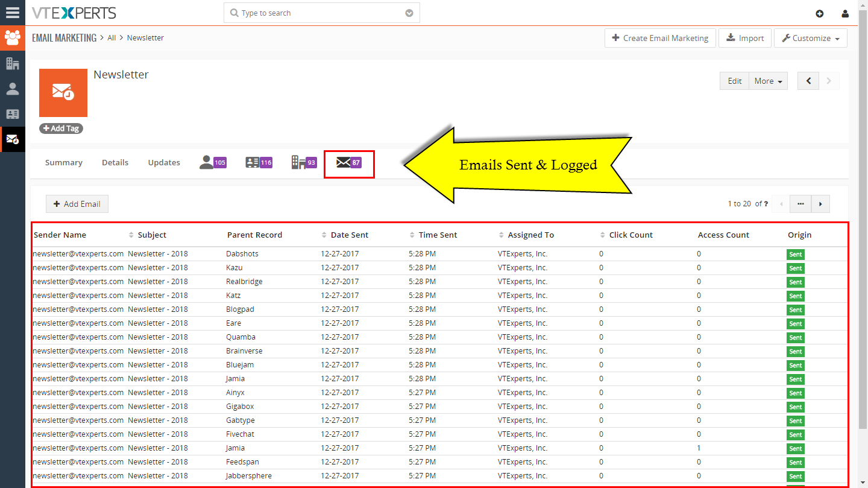Switch to the Summary tab
868x488 pixels.
[x=64, y=162]
